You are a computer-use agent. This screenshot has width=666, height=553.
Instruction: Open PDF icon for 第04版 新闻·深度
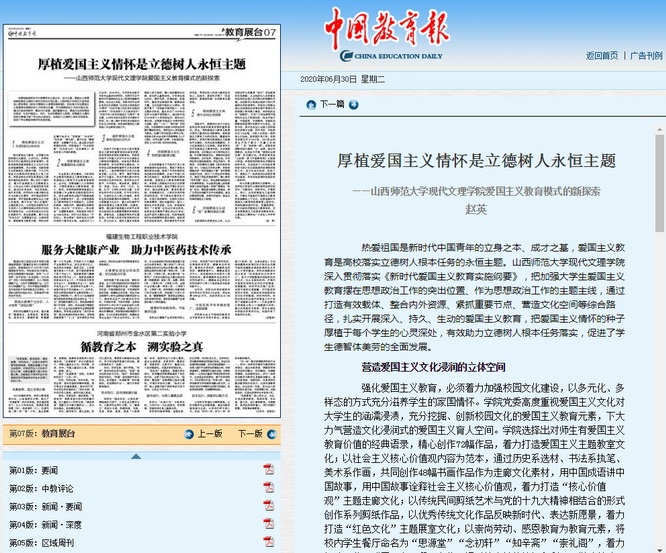pyautogui.click(x=268, y=524)
